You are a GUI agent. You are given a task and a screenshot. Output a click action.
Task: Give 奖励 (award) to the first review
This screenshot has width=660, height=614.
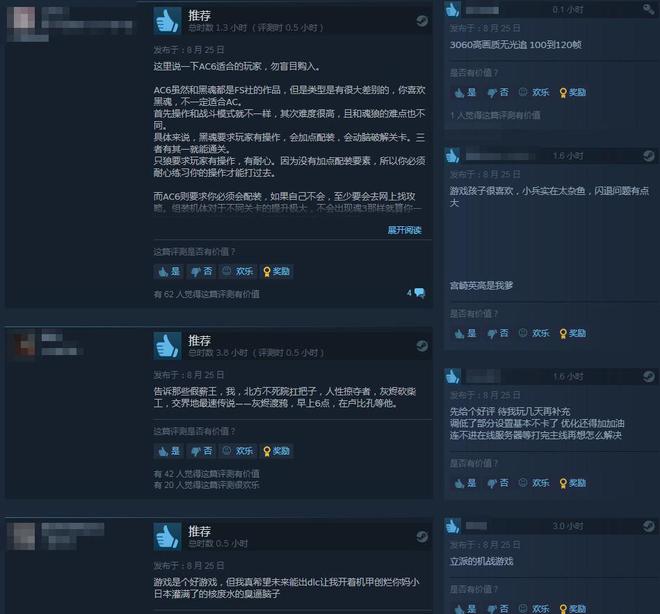point(277,271)
